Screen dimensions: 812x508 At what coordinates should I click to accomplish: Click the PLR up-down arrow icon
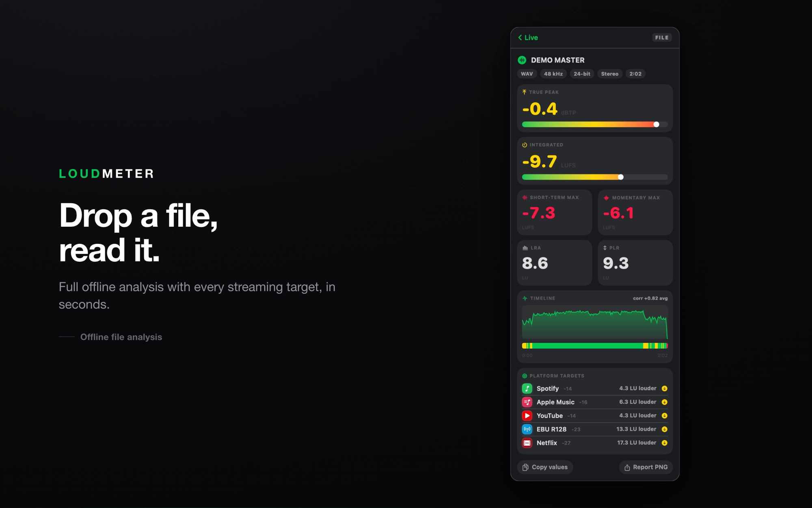(605, 248)
